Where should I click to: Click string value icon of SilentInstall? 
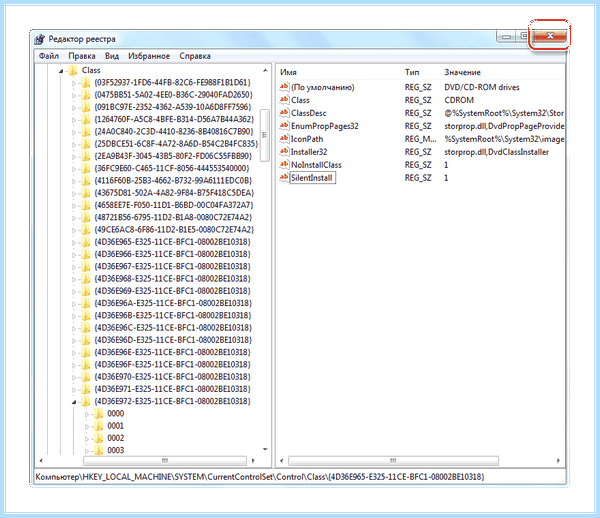click(x=284, y=178)
